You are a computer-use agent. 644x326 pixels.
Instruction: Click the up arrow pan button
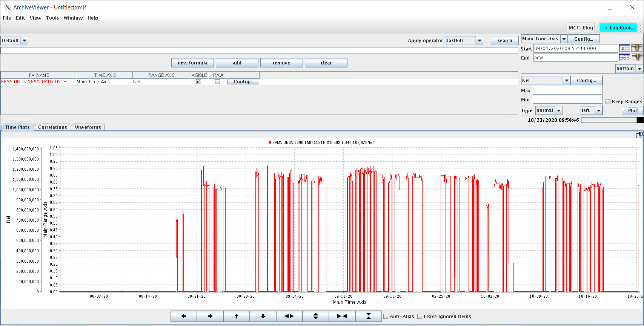[x=237, y=316]
